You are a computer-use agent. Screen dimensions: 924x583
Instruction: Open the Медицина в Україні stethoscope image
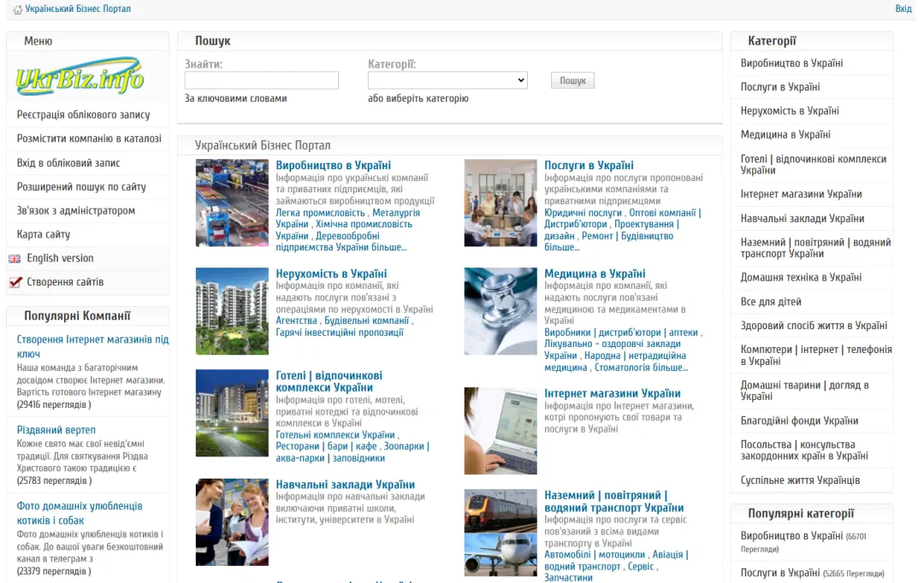pos(500,311)
